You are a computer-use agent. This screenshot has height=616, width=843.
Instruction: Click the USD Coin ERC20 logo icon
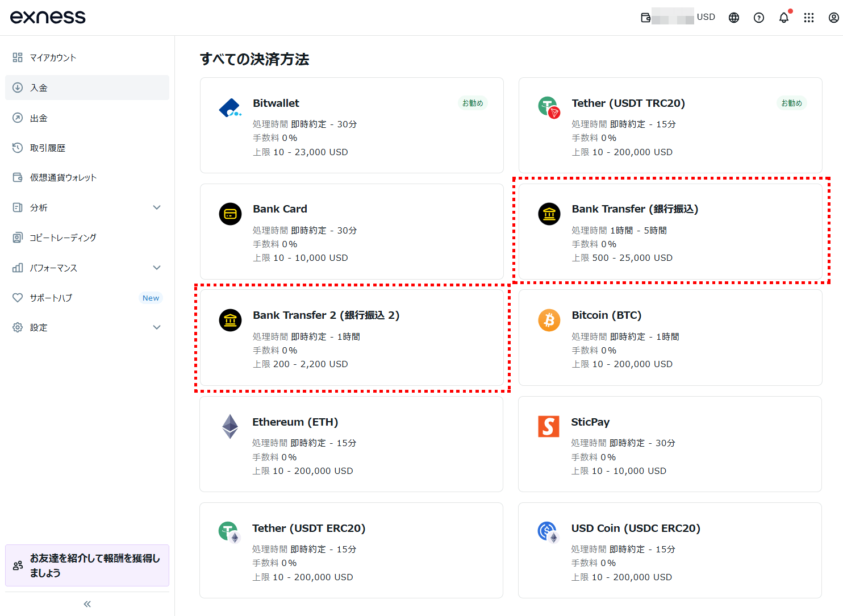(x=548, y=532)
